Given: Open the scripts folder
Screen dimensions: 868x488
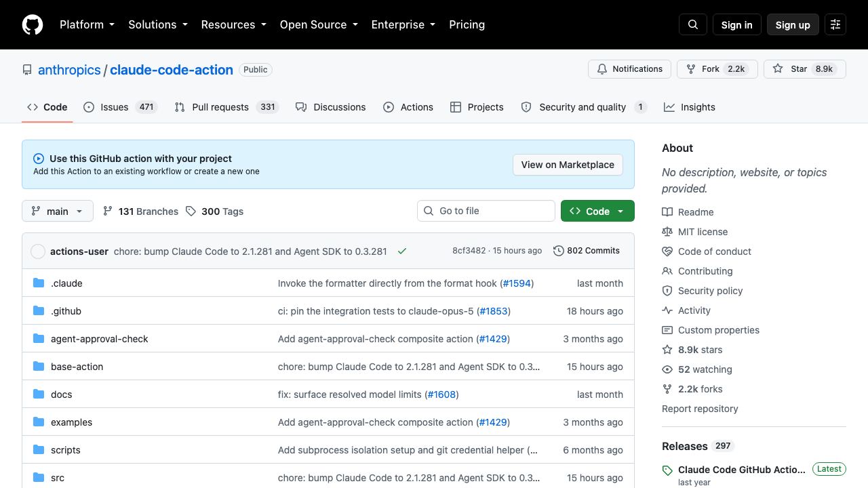Looking at the screenshot, I should click(x=66, y=450).
